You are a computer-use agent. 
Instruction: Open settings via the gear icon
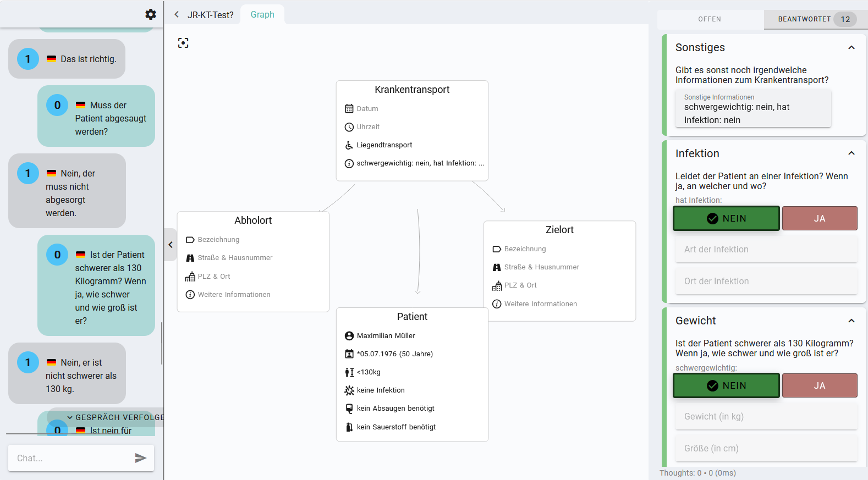point(151,14)
